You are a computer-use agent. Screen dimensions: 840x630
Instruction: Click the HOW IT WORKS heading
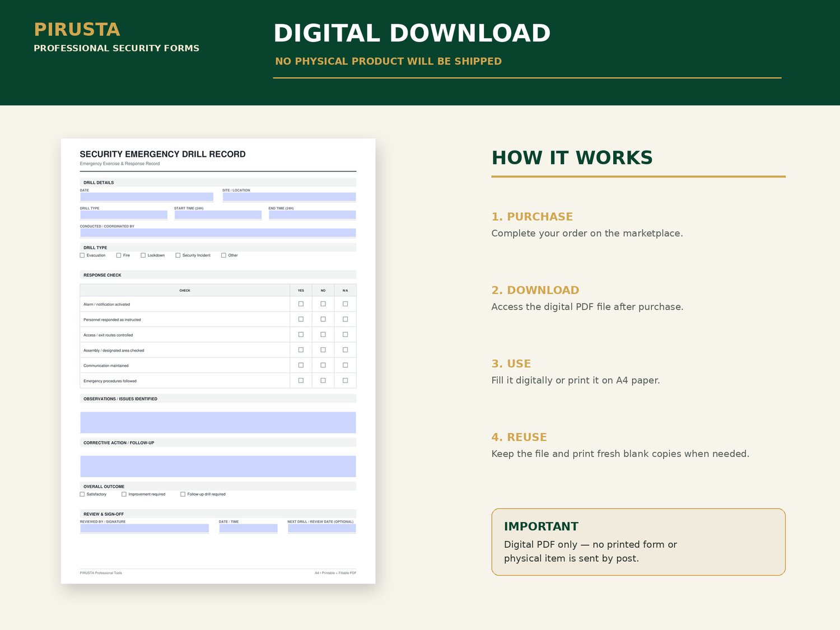tap(572, 158)
